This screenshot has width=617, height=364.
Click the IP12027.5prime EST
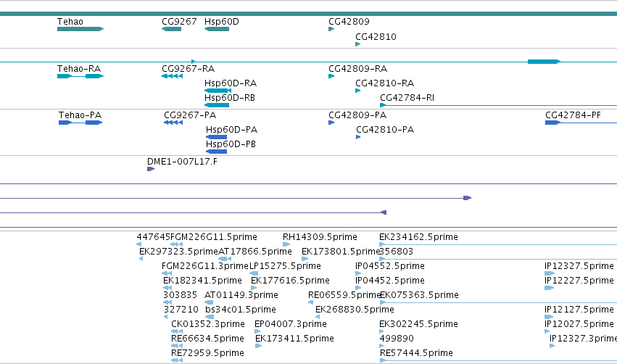tap(547, 331)
